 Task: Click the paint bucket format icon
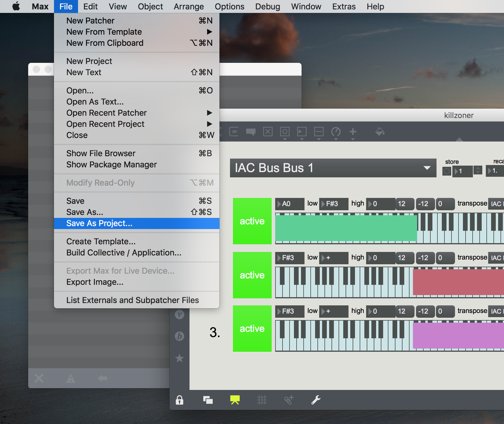(380, 132)
